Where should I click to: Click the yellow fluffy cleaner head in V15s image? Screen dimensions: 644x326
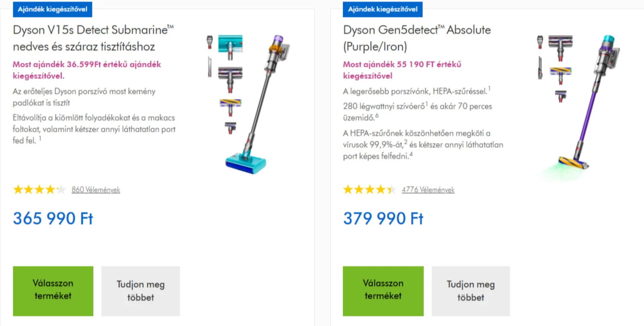click(230, 106)
